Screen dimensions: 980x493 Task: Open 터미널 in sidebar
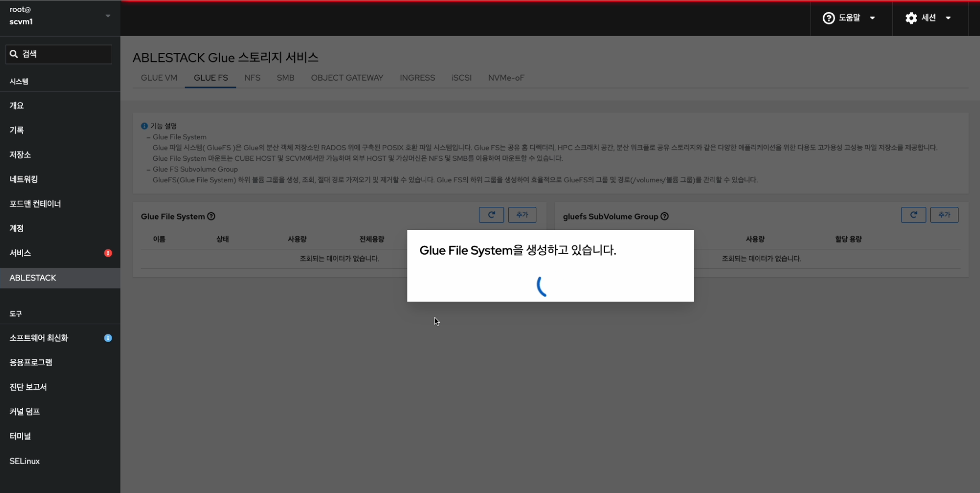[x=60, y=436]
